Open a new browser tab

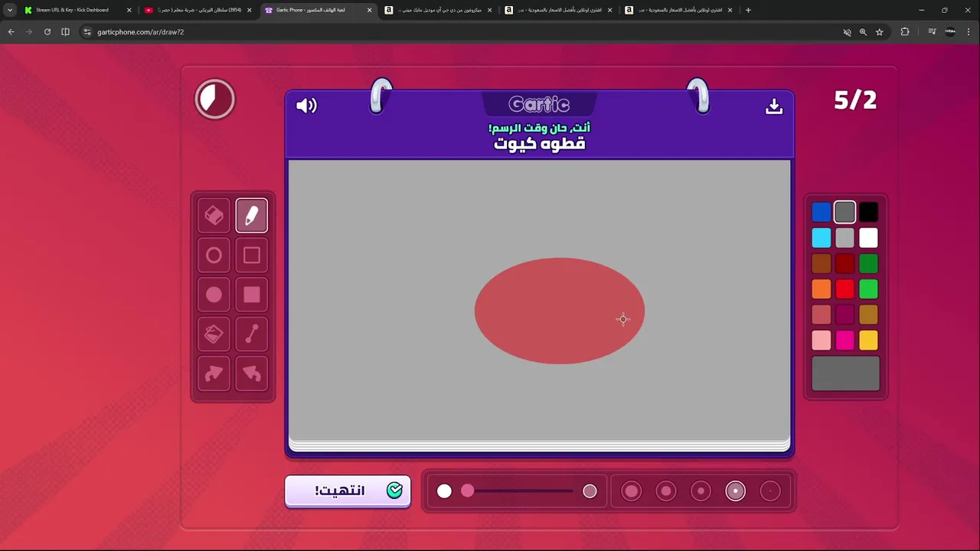pos(748,10)
